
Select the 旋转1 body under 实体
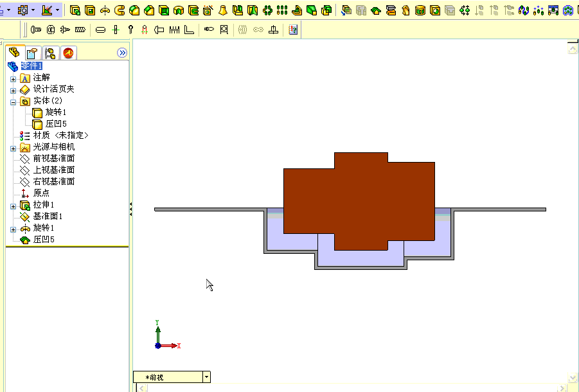56,112
